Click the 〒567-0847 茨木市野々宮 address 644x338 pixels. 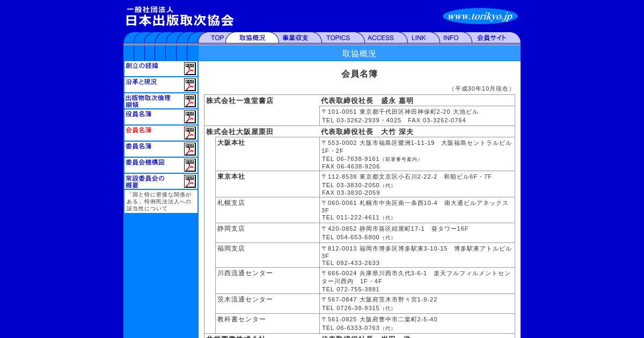click(379, 299)
